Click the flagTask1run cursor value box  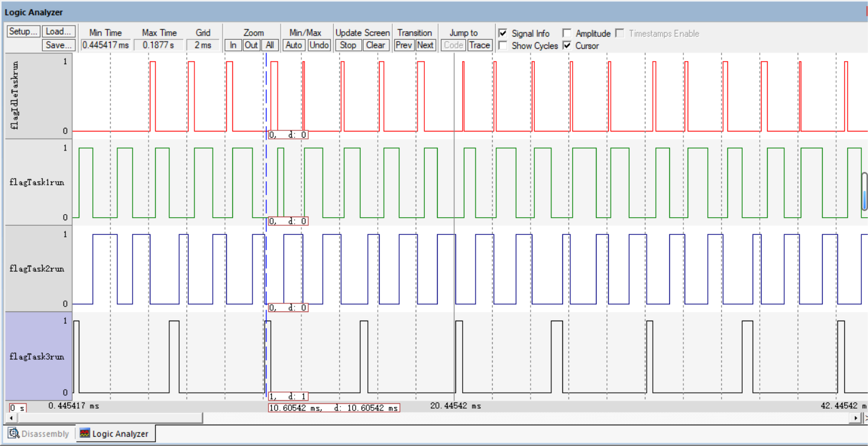pos(288,221)
